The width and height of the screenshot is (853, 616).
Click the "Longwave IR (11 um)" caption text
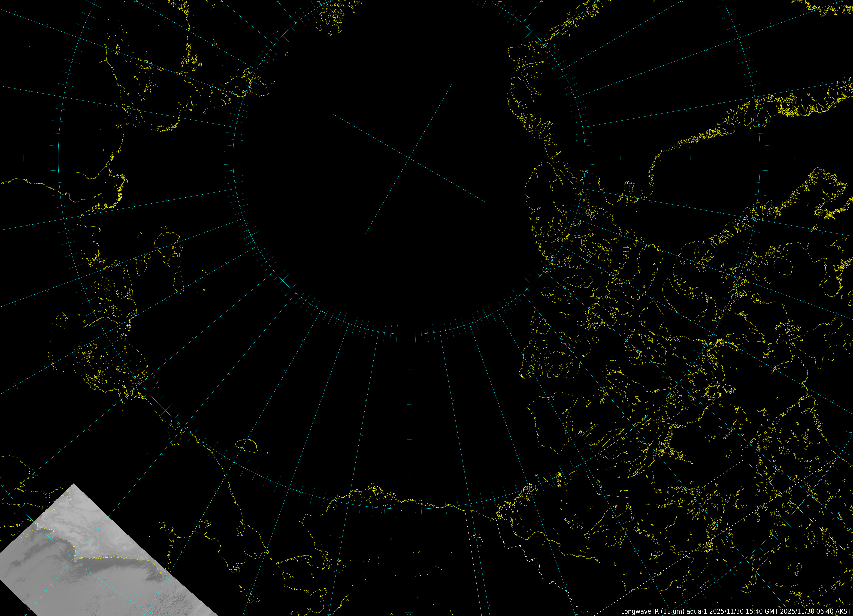click(x=653, y=611)
